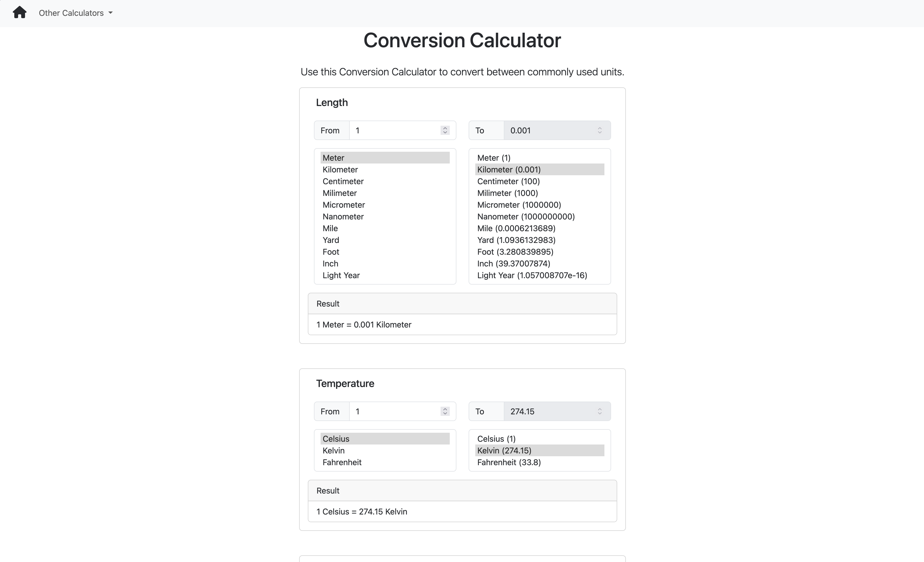Screen dimensions: 924x562
Task: Select Micrometer in the From list
Action: pyautogui.click(x=385, y=205)
